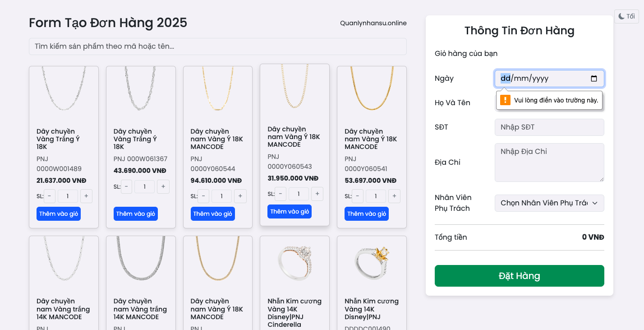Click plus button for product 0000Y060544

[240, 196]
